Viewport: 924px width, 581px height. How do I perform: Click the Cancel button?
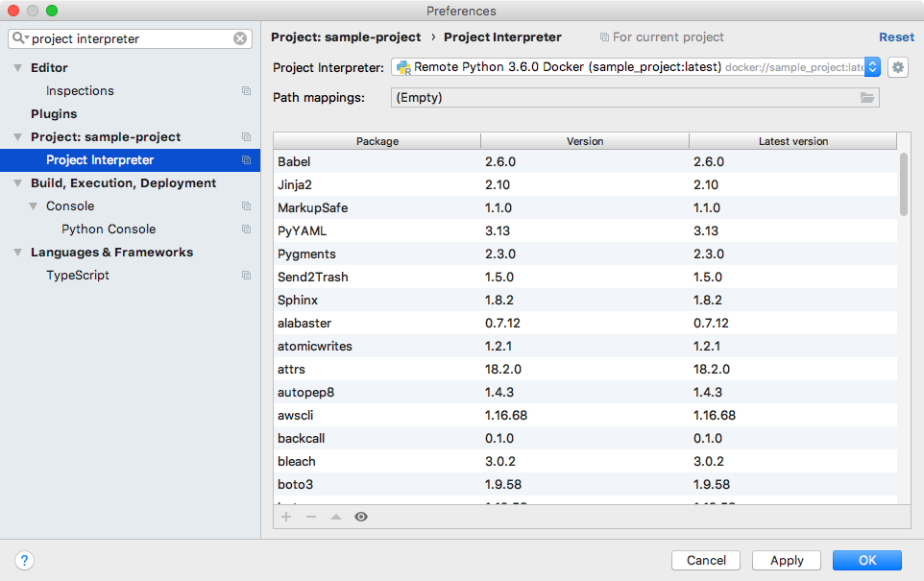click(706, 561)
